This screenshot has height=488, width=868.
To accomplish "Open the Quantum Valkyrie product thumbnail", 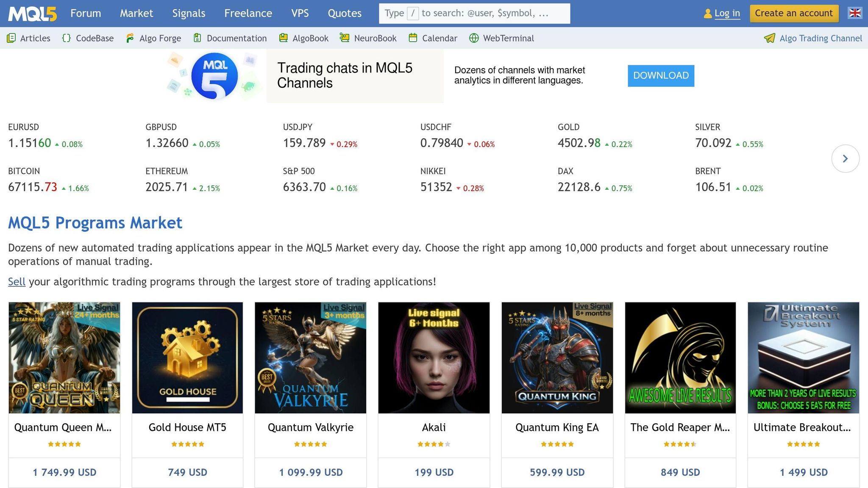I will point(310,358).
